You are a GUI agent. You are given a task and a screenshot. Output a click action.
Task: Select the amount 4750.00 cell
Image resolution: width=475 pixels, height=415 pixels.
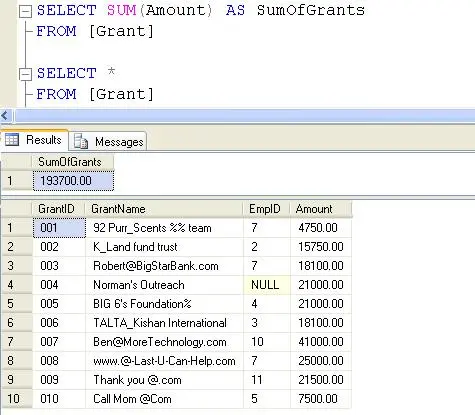pyautogui.click(x=321, y=228)
